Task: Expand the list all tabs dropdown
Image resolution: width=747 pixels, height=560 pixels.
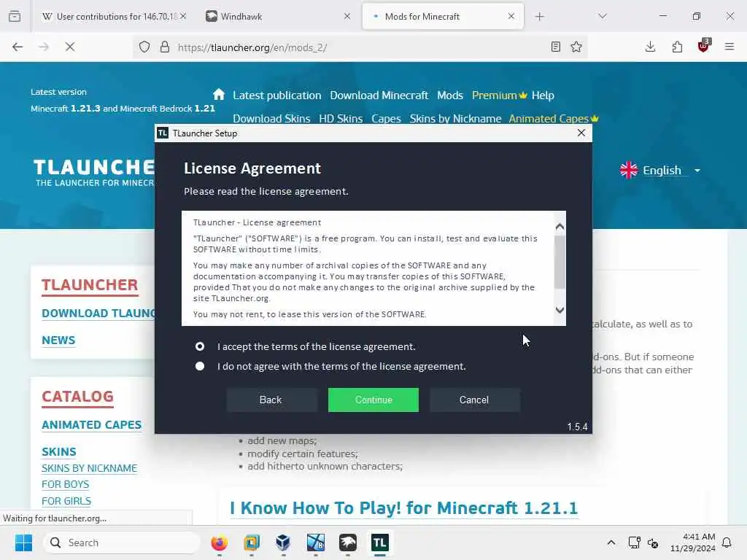Action: (603, 16)
